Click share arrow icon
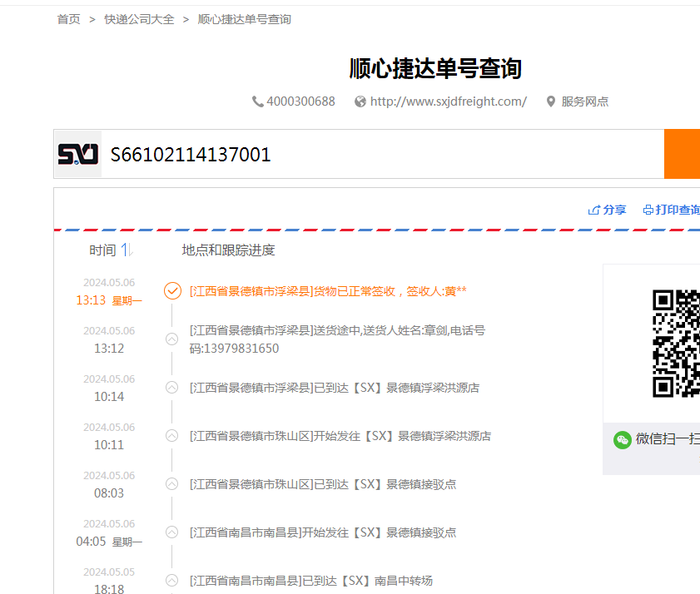Viewport: 700px width, 594px height. click(593, 210)
